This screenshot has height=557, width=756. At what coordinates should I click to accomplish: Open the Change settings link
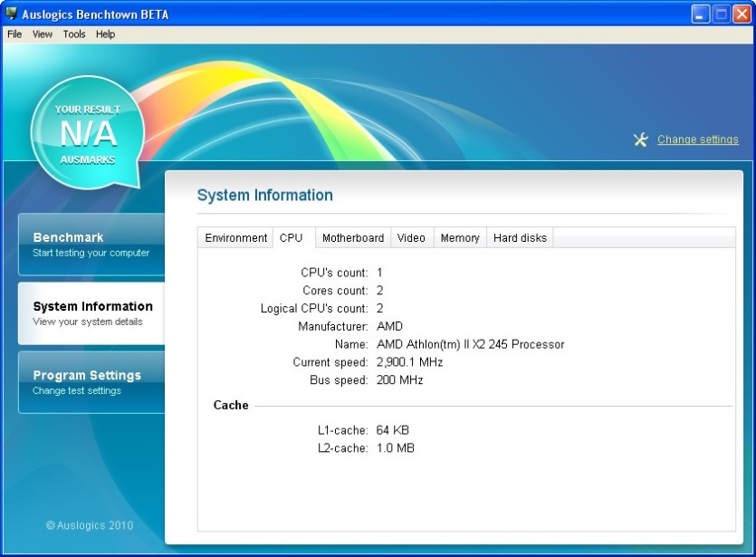tap(698, 139)
